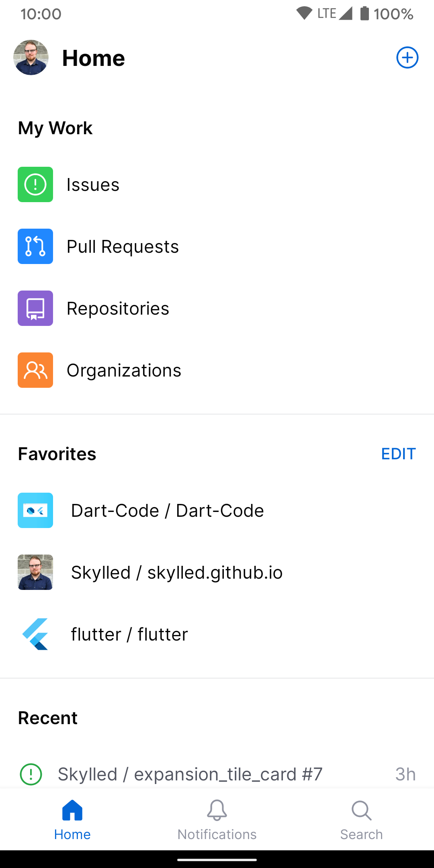Tap the green Issues icon
The image size is (434, 868).
(35, 184)
